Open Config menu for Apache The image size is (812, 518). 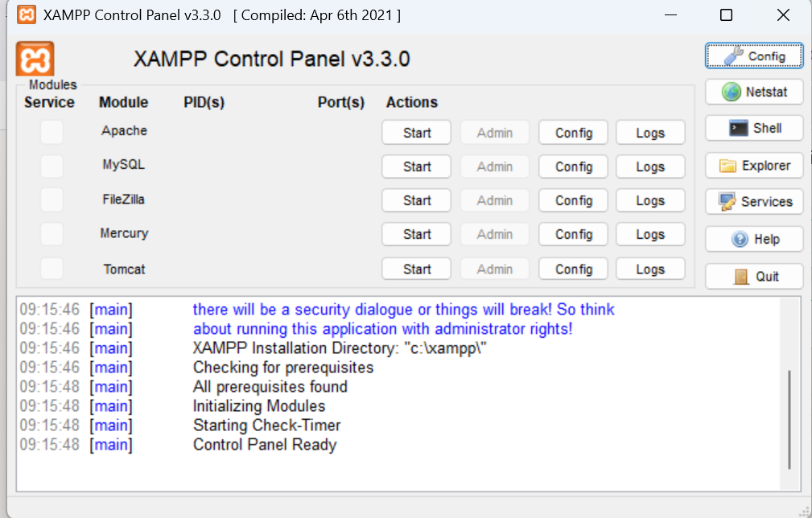(574, 133)
